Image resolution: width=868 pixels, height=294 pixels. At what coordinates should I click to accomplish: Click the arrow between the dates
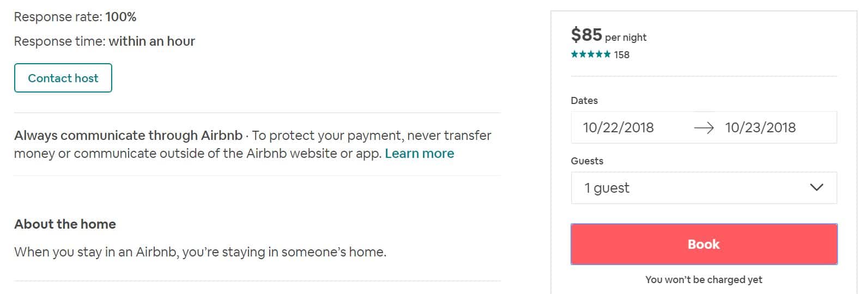(x=703, y=127)
